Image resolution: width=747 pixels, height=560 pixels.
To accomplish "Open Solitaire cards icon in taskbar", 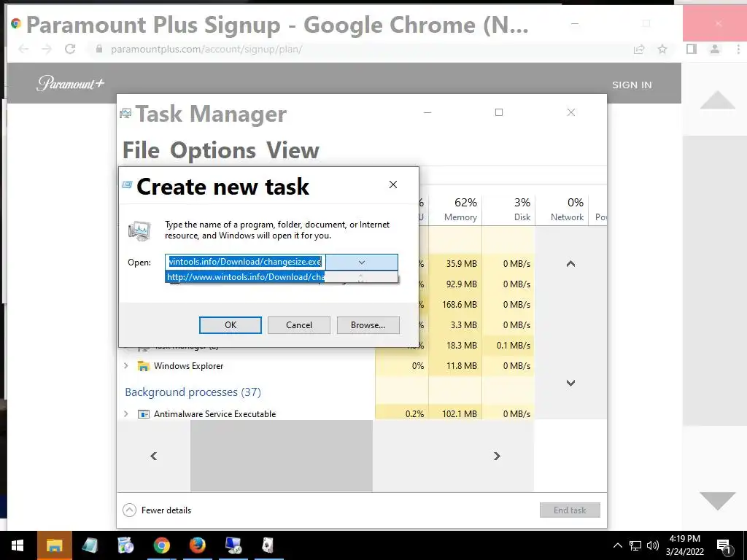I will pos(268,545).
